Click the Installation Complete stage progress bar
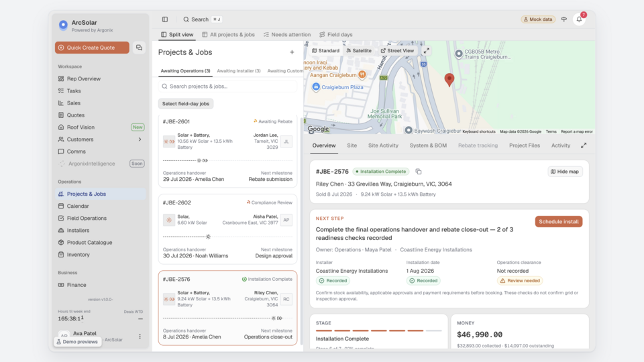 tap(378, 330)
